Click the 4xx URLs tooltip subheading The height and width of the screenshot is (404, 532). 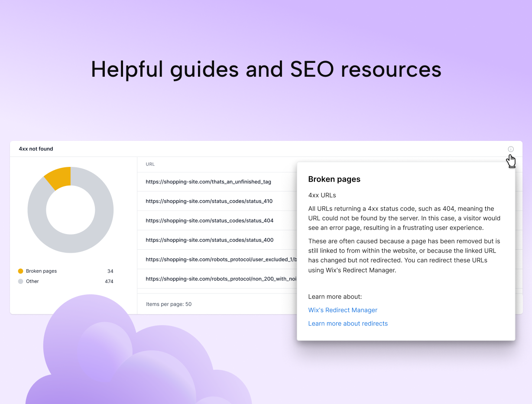tap(322, 195)
